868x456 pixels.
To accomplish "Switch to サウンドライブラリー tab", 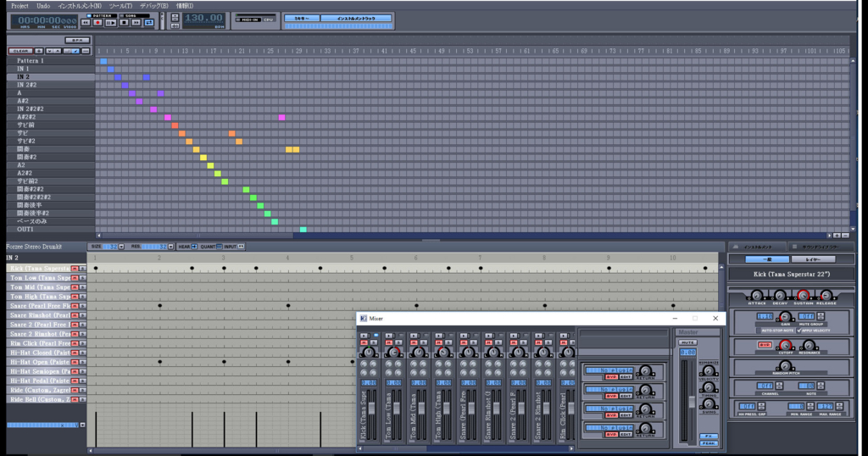I will click(x=819, y=247).
